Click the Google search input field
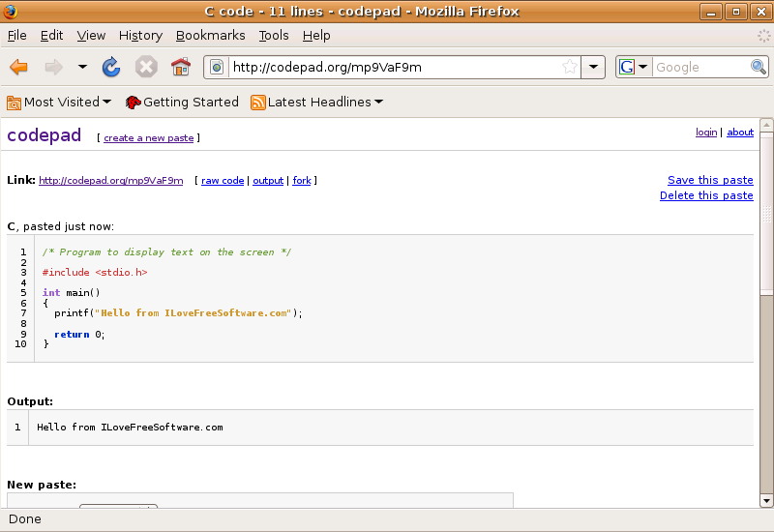 (700, 67)
